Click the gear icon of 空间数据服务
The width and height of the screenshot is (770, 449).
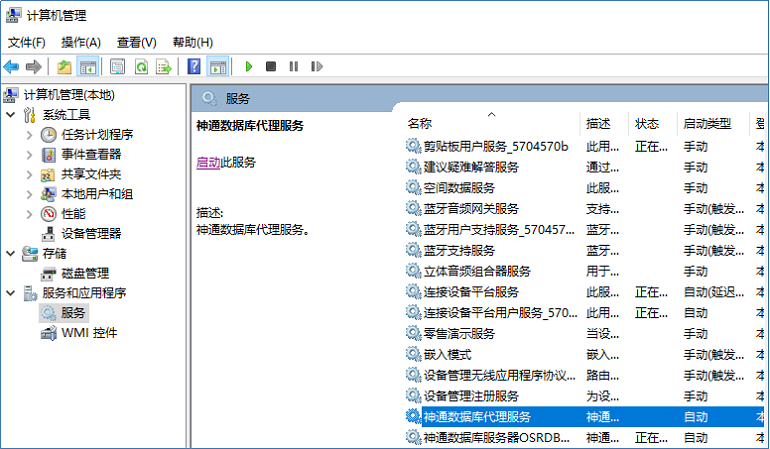(x=413, y=187)
